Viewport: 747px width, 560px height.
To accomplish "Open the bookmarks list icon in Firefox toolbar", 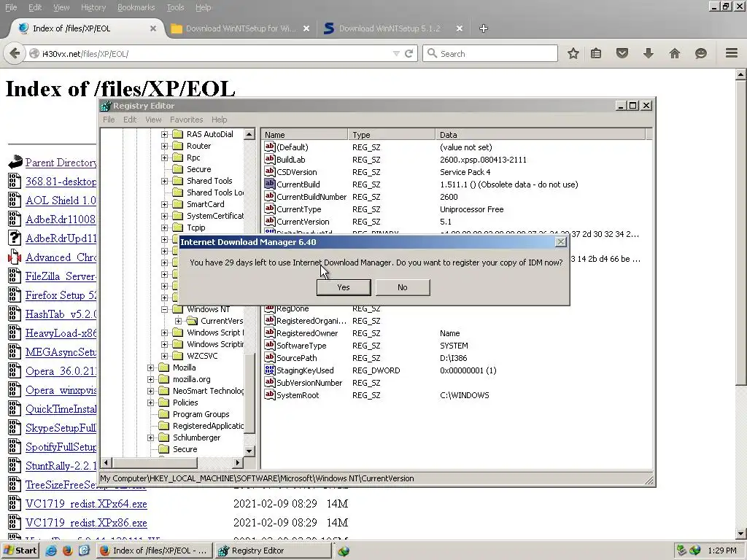I will click(x=596, y=53).
